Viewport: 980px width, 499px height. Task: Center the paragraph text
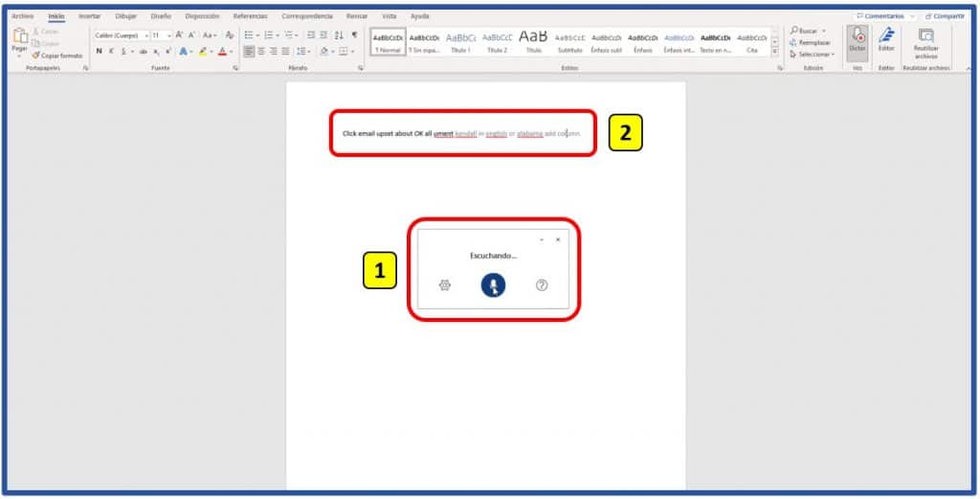261,52
